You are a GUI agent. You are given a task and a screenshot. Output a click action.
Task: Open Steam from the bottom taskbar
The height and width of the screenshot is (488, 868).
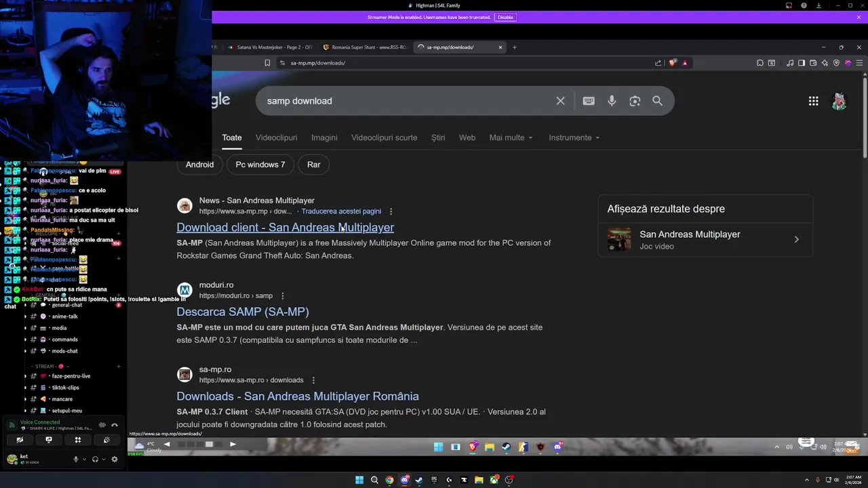[419, 480]
